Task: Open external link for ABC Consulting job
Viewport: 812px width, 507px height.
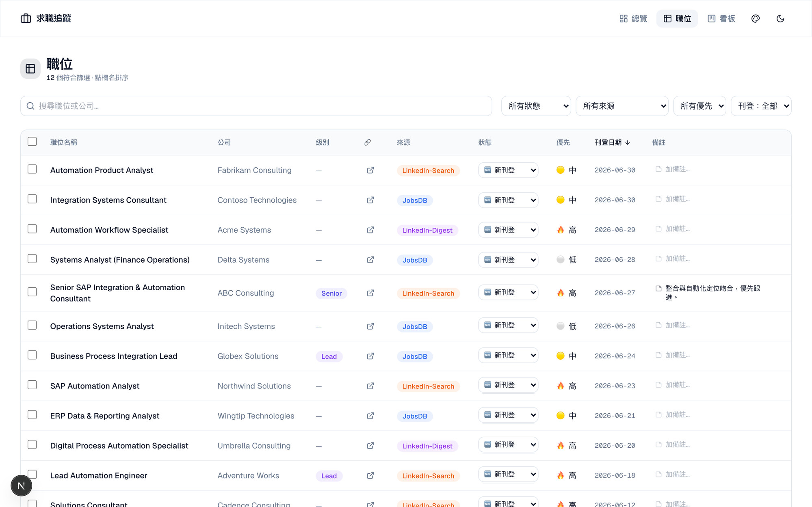Action: click(x=370, y=293)
